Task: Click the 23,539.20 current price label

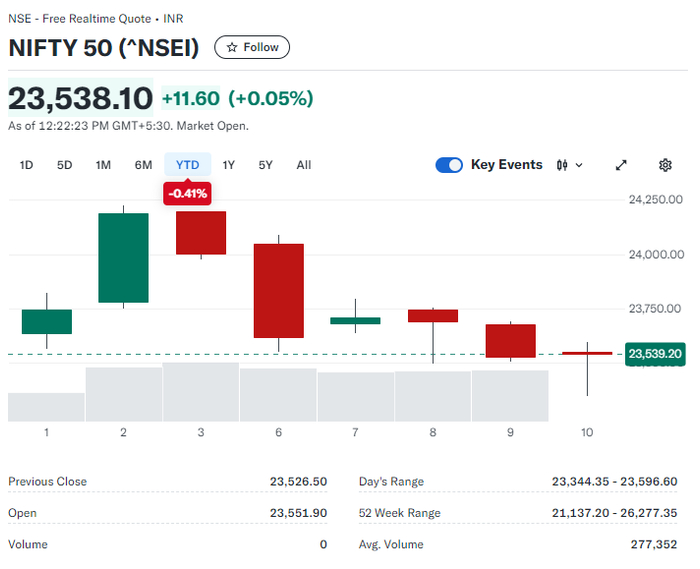Action: 657,353
